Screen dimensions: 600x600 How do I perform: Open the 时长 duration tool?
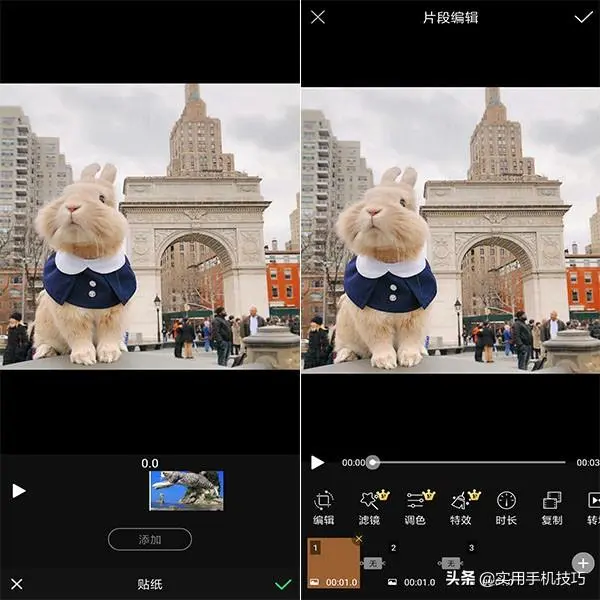(506, 507)
